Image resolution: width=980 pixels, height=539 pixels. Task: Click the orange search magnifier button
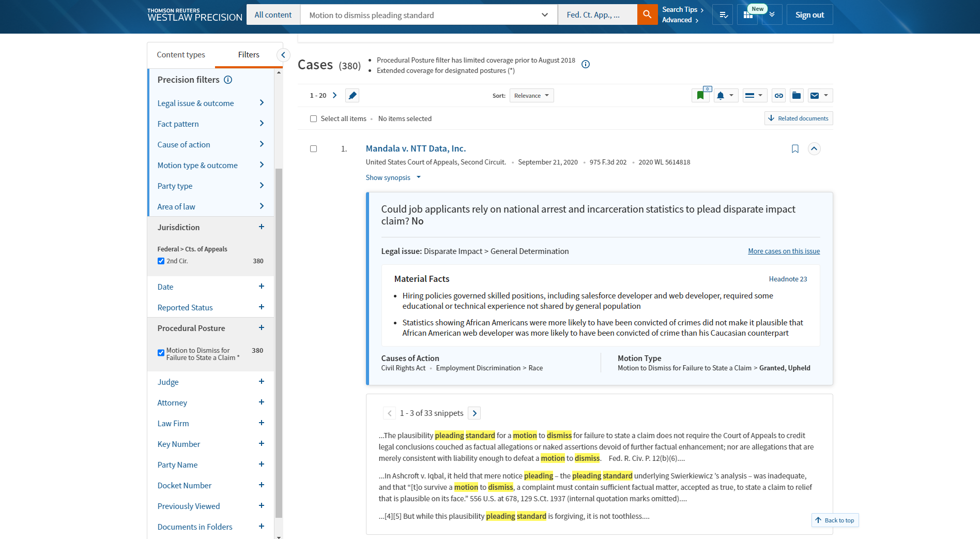pos(647,14)
